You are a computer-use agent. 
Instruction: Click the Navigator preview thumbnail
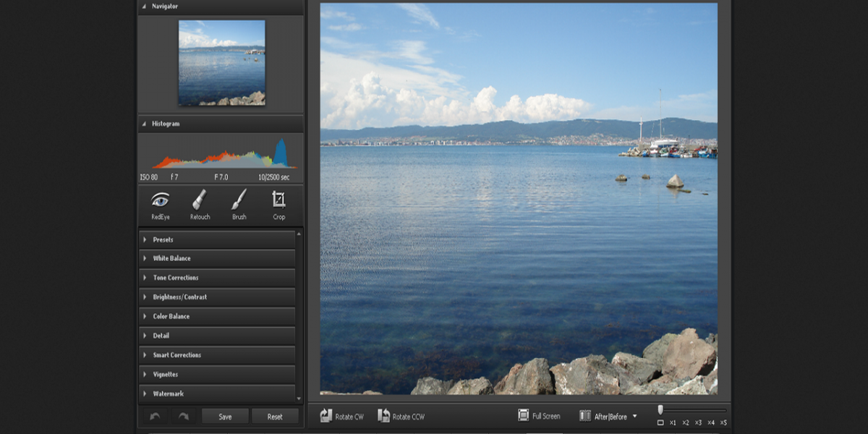coord(221,63)
